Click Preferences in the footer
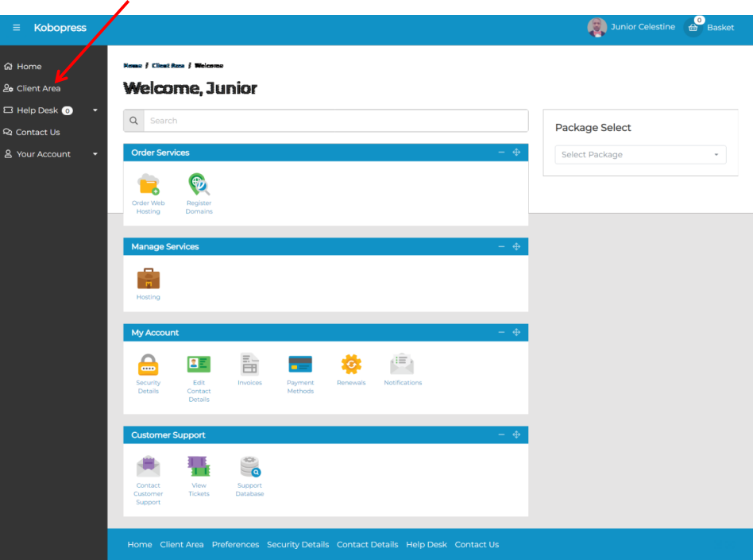The image size is (753, 560). click(235, 545)
